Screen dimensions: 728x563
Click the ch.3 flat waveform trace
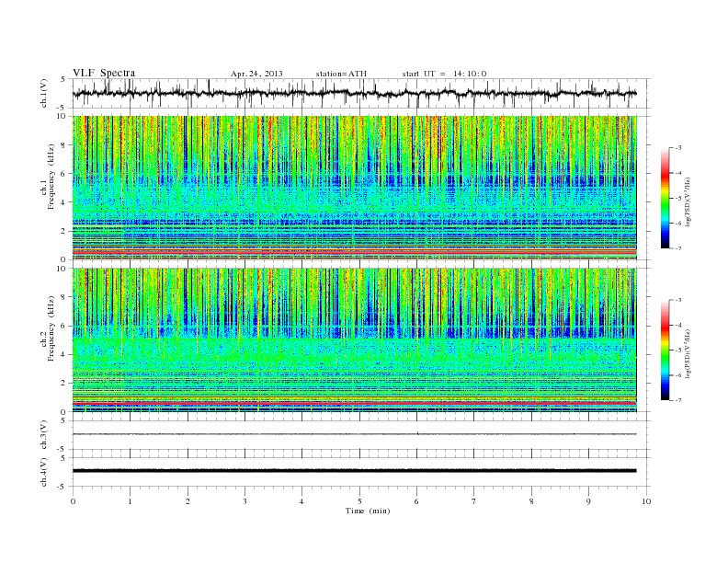tap(355, 434)
